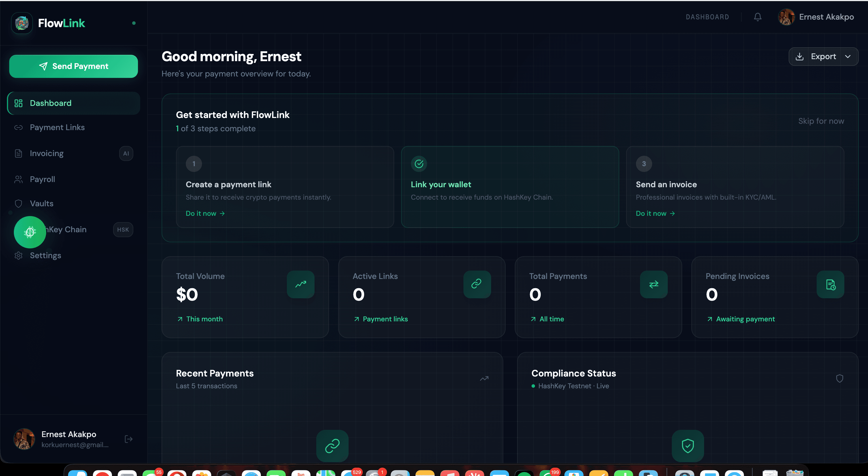Screen dimensions: 868x476
Task: Click the Payroll people icon in the sidebar
Action: click(18, 179)
